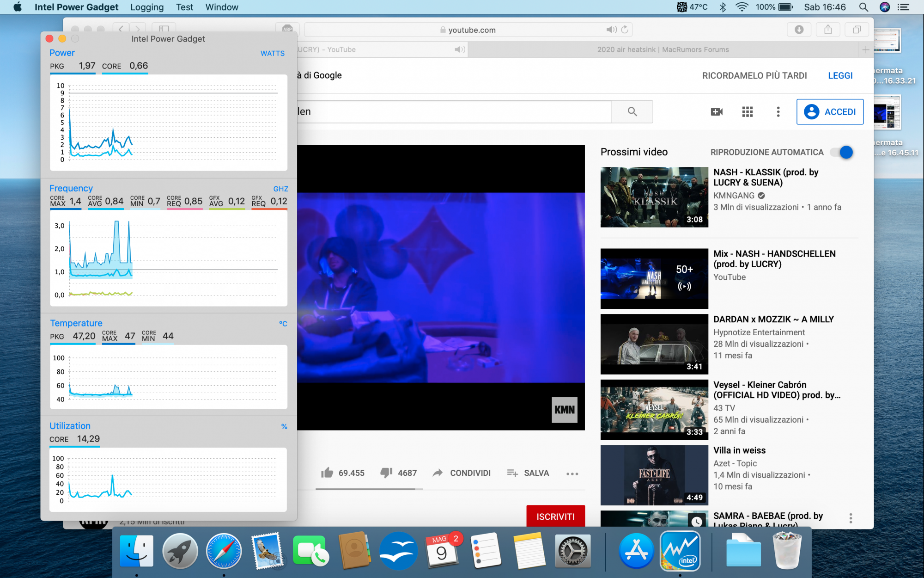
Task: Open the Apple menu
Action: [x=18, y=7]
